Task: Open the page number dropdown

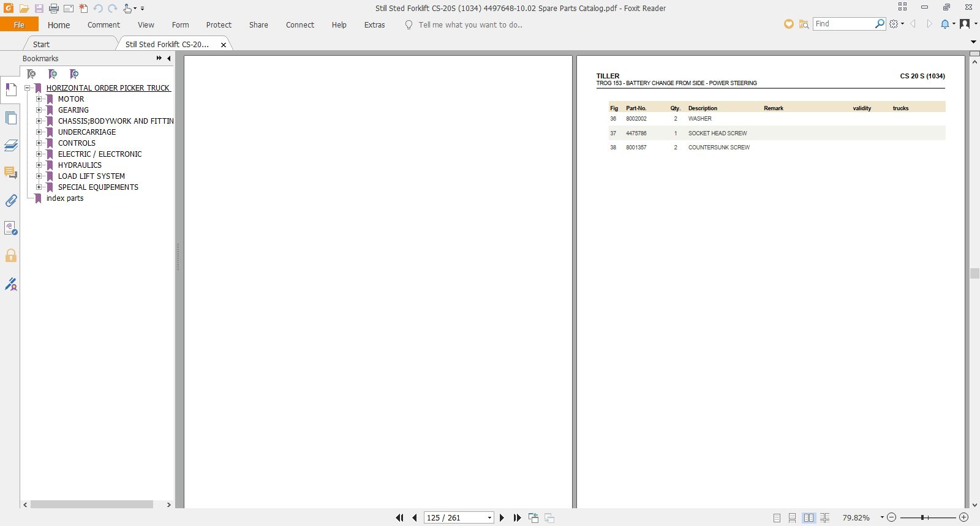Action: point(489,518)
